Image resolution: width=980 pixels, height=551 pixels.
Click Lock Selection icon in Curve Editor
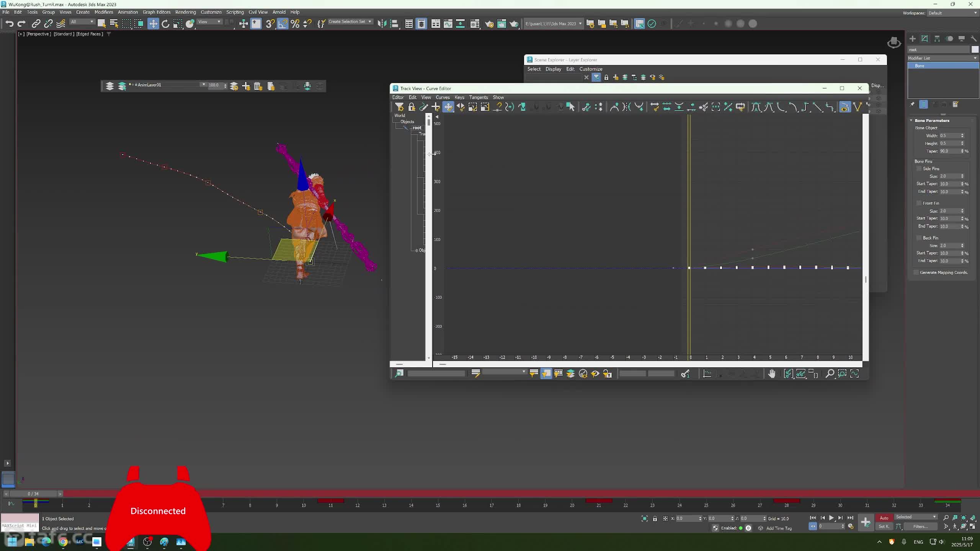tap(412, 107)
